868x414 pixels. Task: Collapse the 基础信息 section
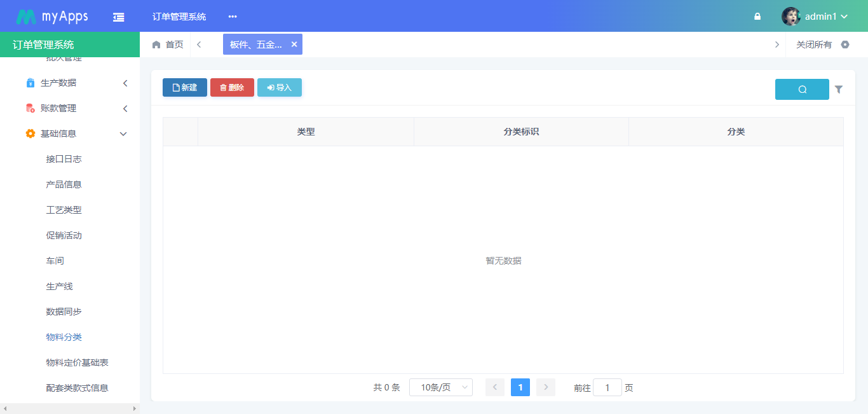click(70, 134)
